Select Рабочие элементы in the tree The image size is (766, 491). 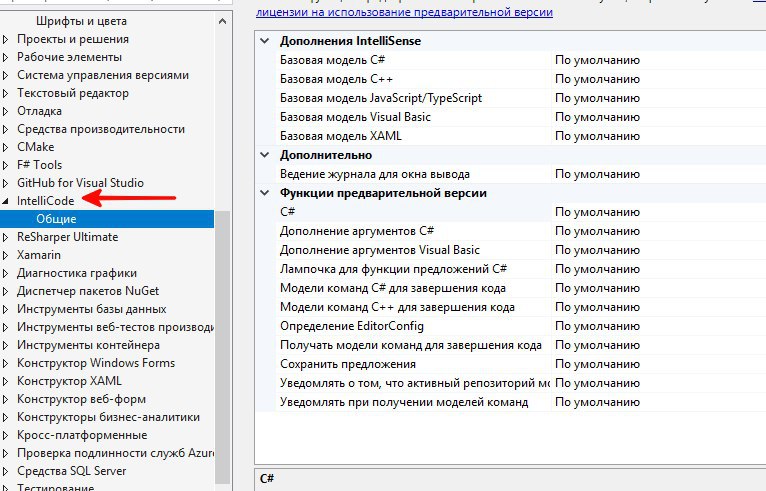click(x=69, y=57)
